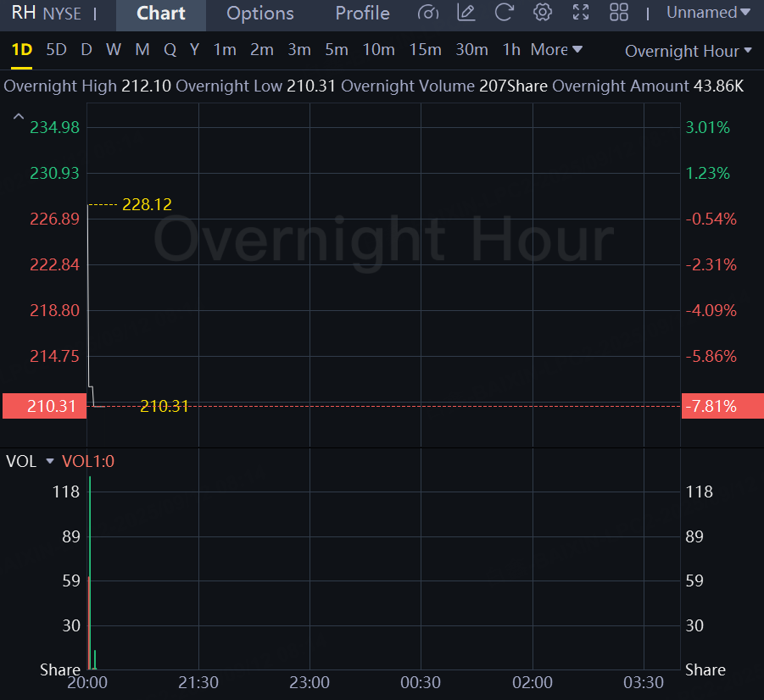Open the multi-chart grid layout icon
The image size is (764, 700).
(619, 13)
